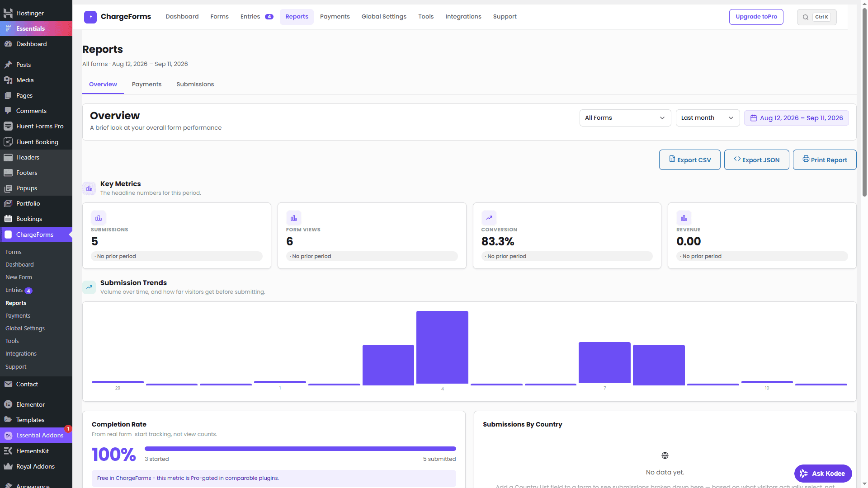Open the date range picker Aug 12 – Sep 11
Image resolution: width=868 pixels, height=488 pixels.
(797, 118)
